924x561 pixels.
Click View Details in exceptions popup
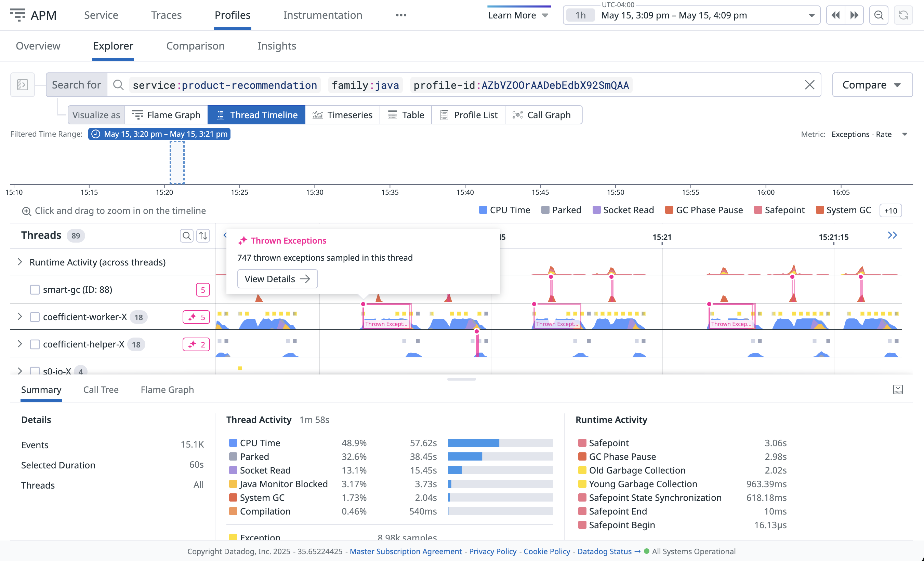coord(277,279)
